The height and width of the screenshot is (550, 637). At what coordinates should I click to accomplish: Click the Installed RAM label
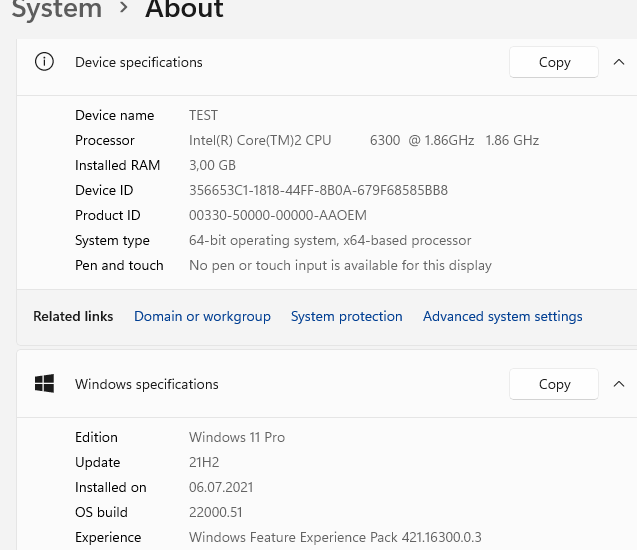click(117, 165)
